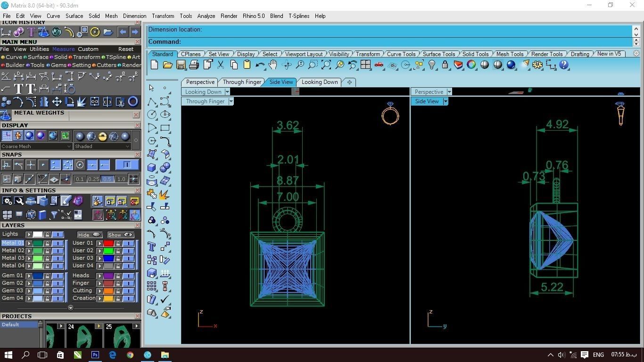Toggle Metal 02 layer on/off switch
Image resolution: width=644 pixels, height=362 pixels.
(x=58, y=251)
